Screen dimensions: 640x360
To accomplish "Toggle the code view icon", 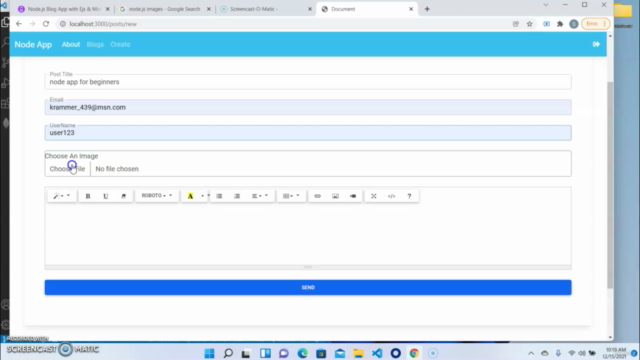I will [x=391, y=196].
